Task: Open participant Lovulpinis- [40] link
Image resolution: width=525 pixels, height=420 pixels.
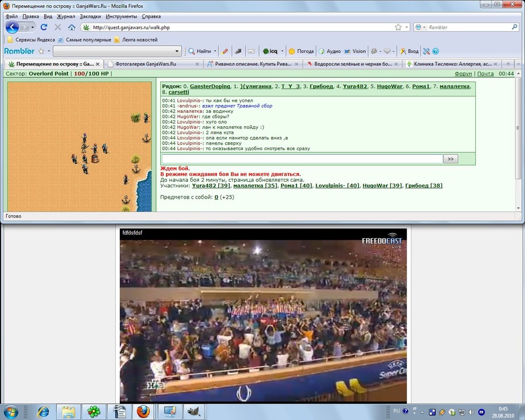Action: coord(337,186)
